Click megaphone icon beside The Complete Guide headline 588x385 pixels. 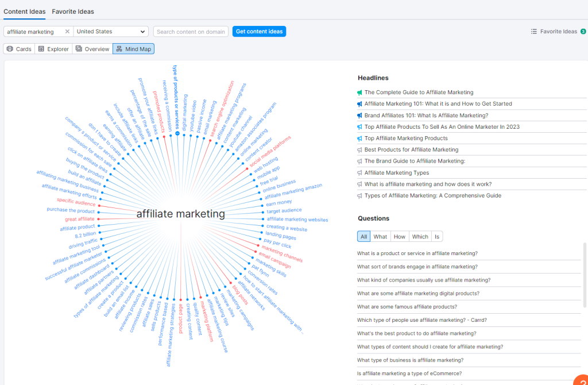point(359,93)
